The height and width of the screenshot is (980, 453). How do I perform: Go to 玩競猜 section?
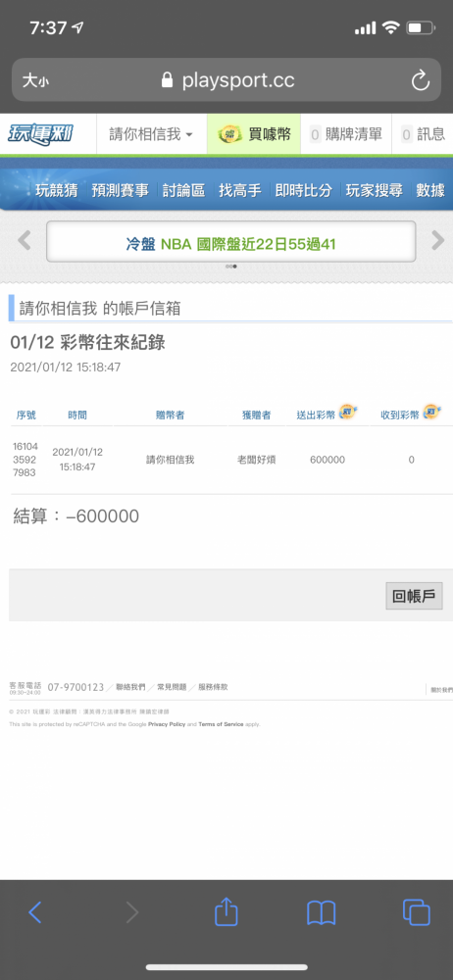tap(56, 191)
